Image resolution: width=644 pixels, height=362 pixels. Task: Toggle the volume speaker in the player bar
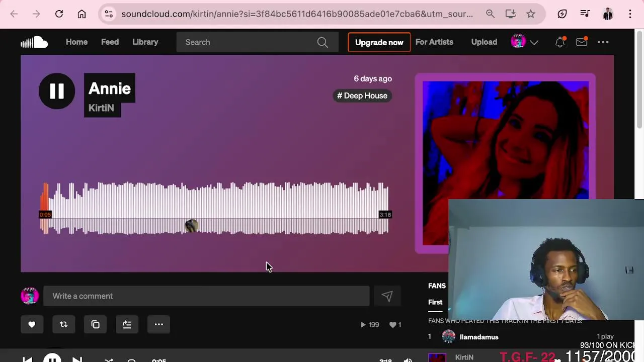[x=408, y=359]
